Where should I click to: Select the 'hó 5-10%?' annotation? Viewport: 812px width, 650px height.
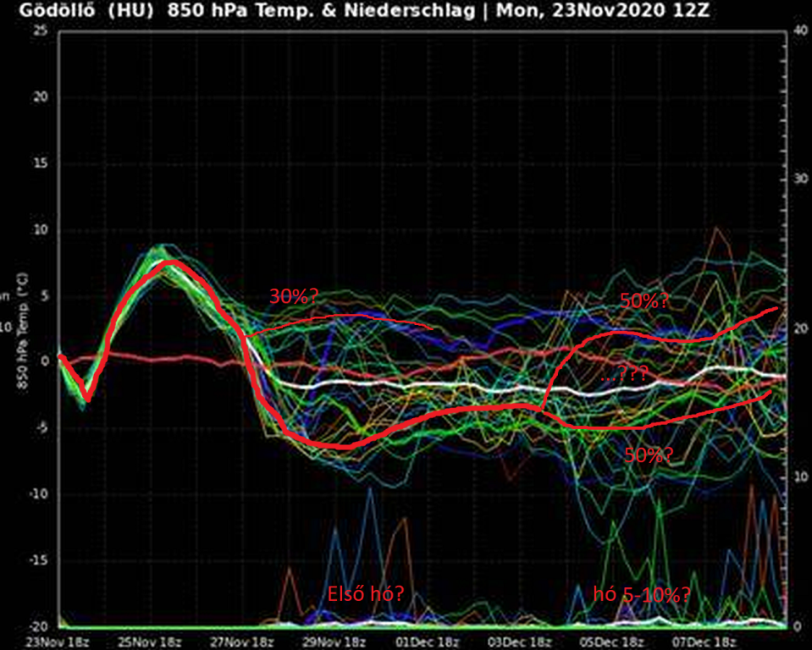tap(642, 594)
